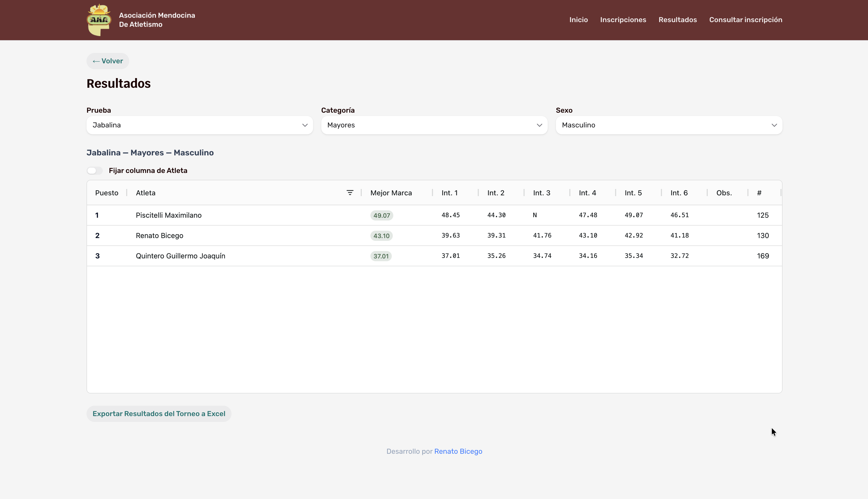
Task: Click the 48.45 attempt value
Action: [x=451, y=215]
